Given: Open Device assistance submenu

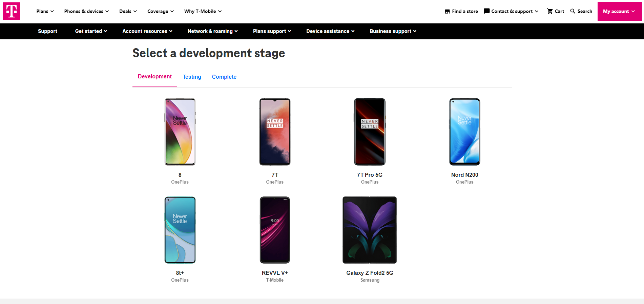Looking at the screenshot, I should pos(330,31).
